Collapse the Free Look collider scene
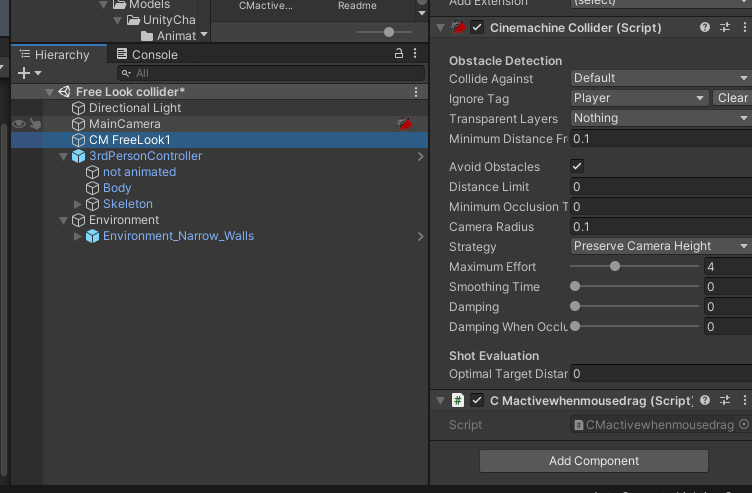 pos(49,92)
